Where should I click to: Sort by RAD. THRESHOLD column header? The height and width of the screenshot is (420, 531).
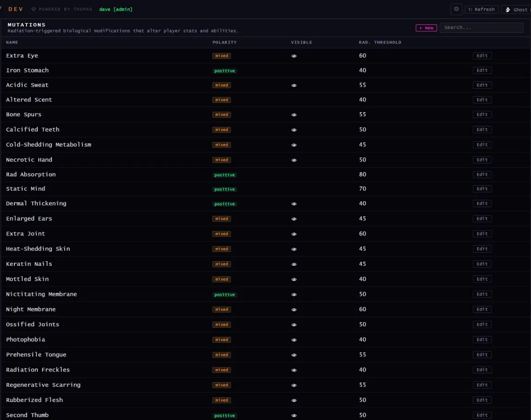coord(380,42)
